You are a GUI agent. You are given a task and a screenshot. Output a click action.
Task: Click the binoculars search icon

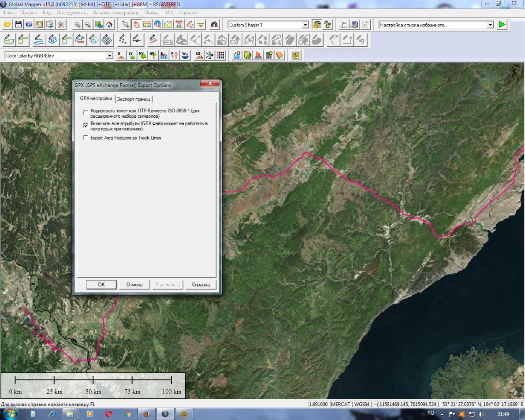pyautogui.click(x=215, y=25)
